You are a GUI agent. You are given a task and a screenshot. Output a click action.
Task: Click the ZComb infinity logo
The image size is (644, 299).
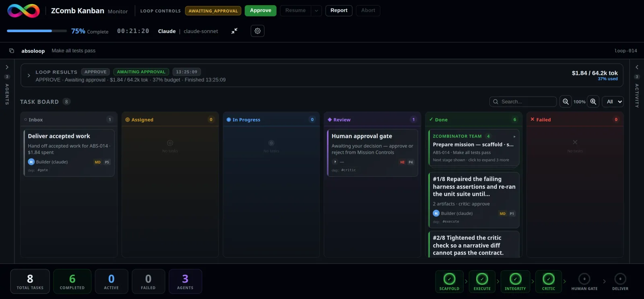tap(24, 11)
